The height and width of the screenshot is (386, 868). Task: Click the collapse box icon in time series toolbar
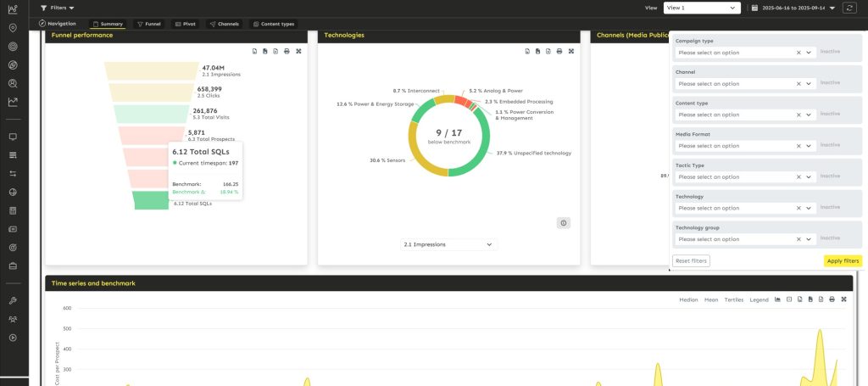click(789, 299)
